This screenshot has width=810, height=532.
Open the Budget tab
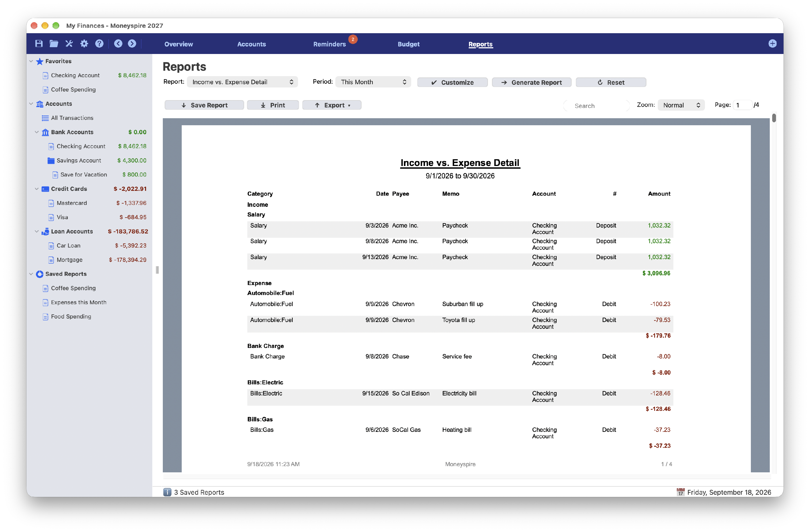tap(409, 44)
